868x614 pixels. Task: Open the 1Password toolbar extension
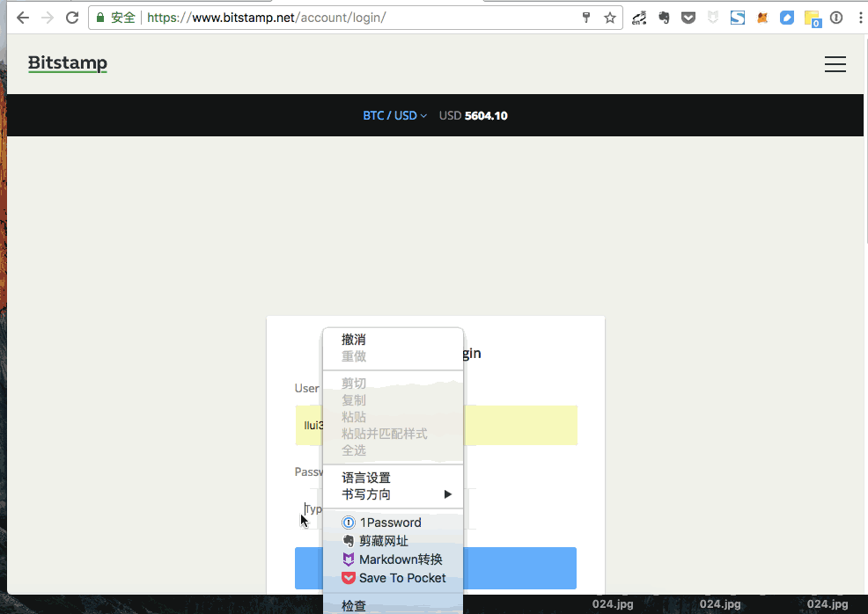click(x=836, y=18)
